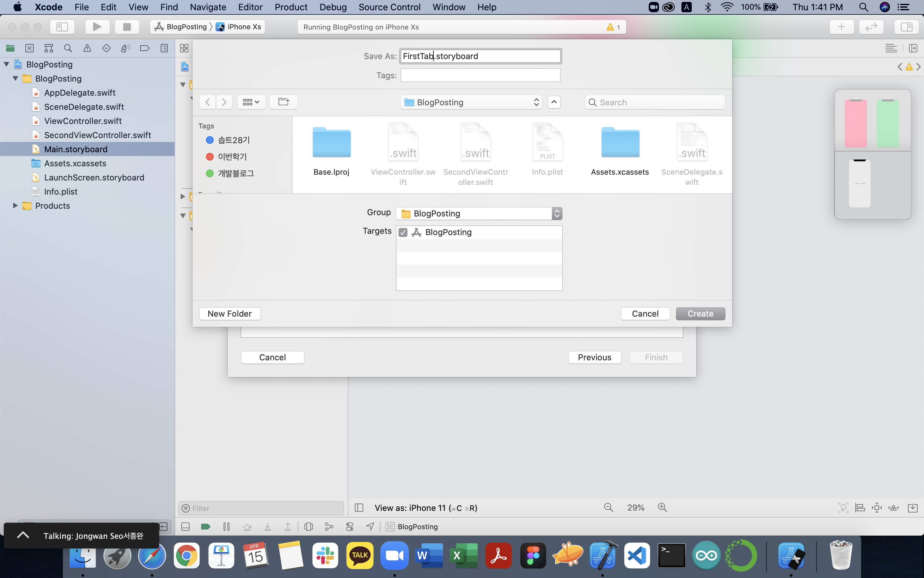Open the Symbol navigator
Screen dimensions: 924x578
click(x=48, y=48)
